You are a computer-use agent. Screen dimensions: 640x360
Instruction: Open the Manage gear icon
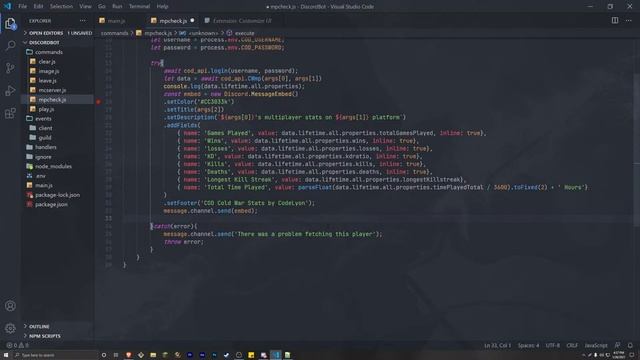pyautogui.click(x=10, y=328)
